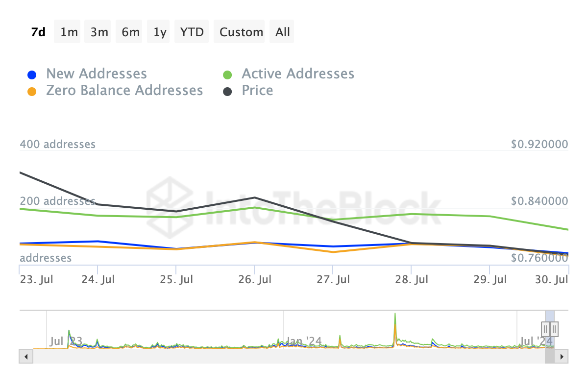Image resolution: width=588 pixels, height=392 pixels.
Task: Select the 7d time range tab
Action: [x=38, y=32]
